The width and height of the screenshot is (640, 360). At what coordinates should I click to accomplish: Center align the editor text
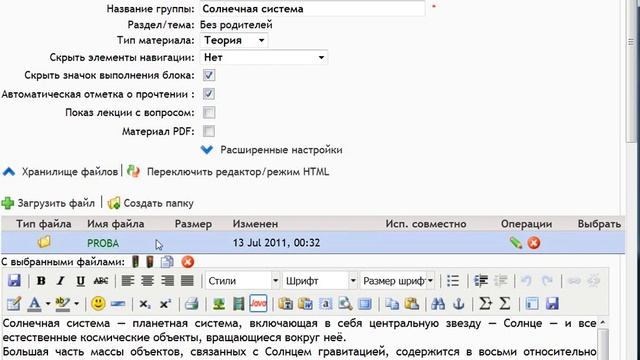pyautogui.click(x=147, y=281)
